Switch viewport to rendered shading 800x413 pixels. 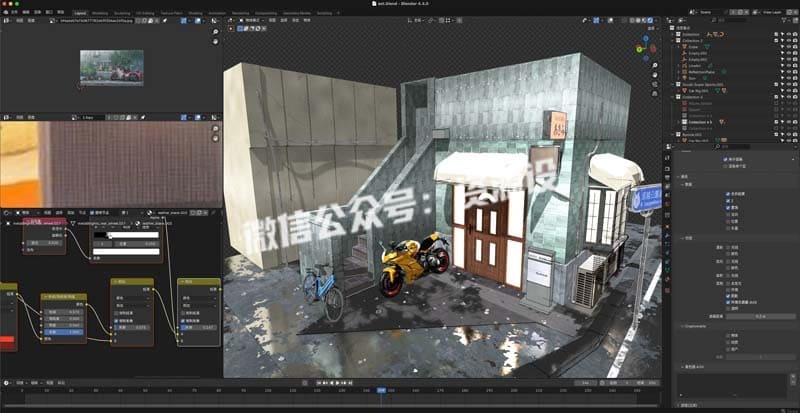click(649, 20)
